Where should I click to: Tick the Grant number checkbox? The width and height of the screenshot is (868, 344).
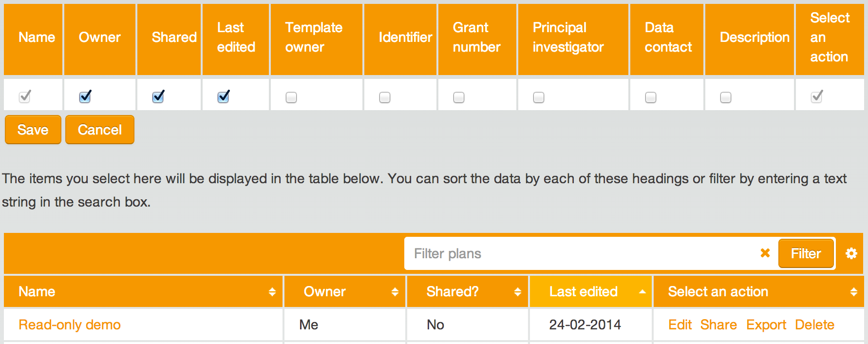(459, 97)
